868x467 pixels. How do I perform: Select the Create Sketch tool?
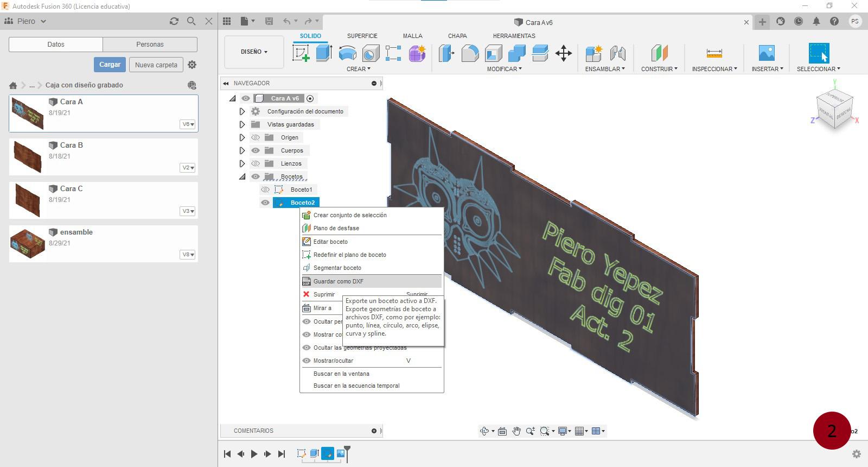coord(301,53)
